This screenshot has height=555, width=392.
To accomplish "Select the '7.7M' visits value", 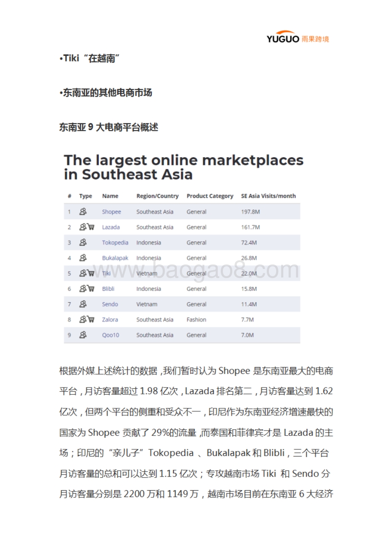I will pos(248,319).
